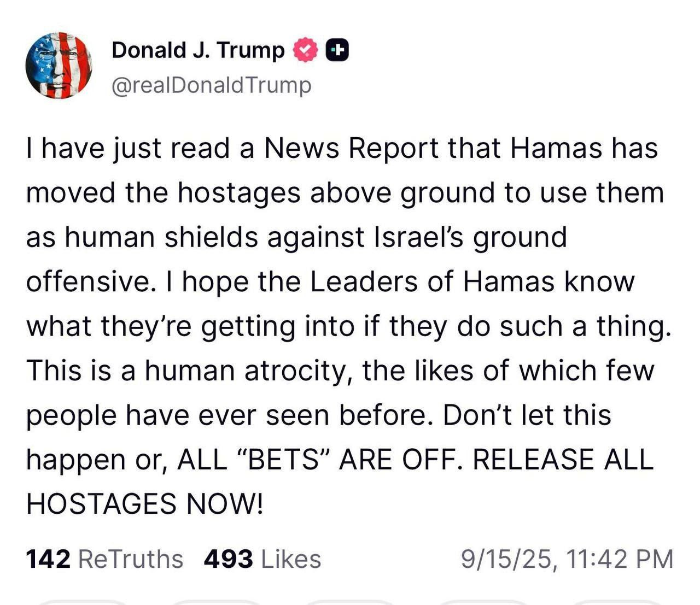Screen dimensions: 700x605
Task: Visit the @realDonaldTrump handle
Action: (212, 85)
